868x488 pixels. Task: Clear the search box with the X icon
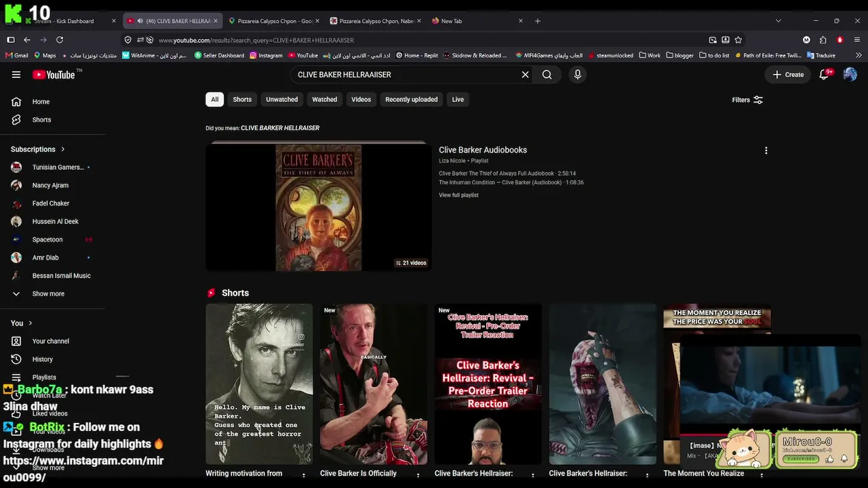[x=525, y=75]
